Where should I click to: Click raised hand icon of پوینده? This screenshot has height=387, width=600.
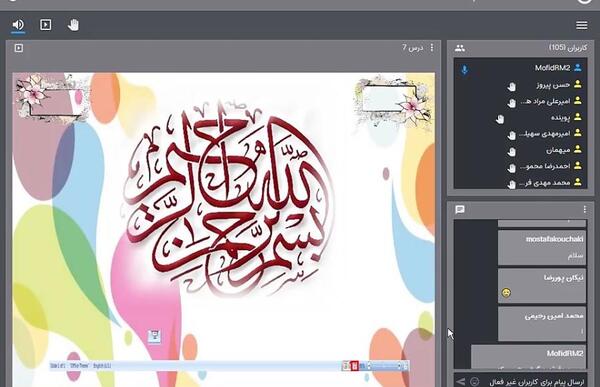point(500,119)
